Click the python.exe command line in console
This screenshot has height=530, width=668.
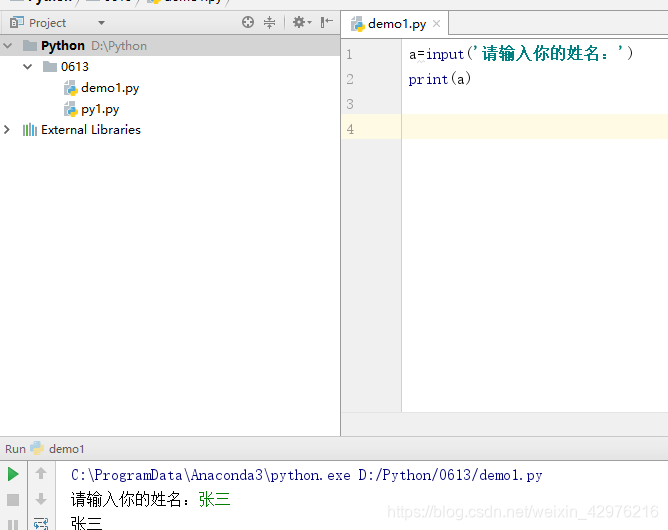[x=307, y=475]
